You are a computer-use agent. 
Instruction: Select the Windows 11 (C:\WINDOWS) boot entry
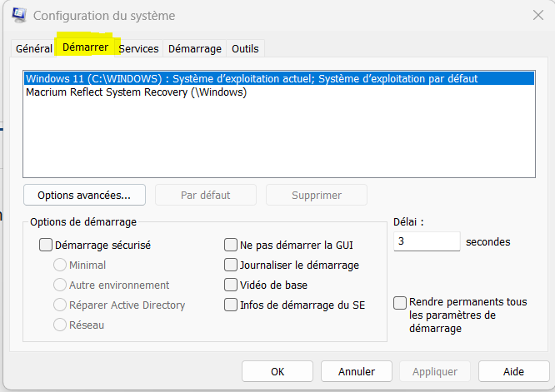pyautogui.click(x=279, y=78)
